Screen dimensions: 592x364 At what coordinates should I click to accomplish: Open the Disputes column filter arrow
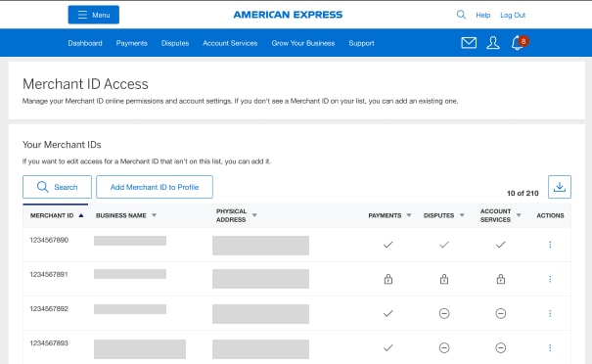pyautogui.click(x=462, y=215)
